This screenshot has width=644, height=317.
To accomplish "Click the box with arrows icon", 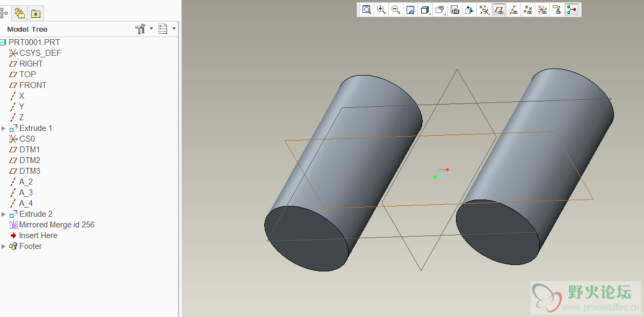I will [469, 10].
